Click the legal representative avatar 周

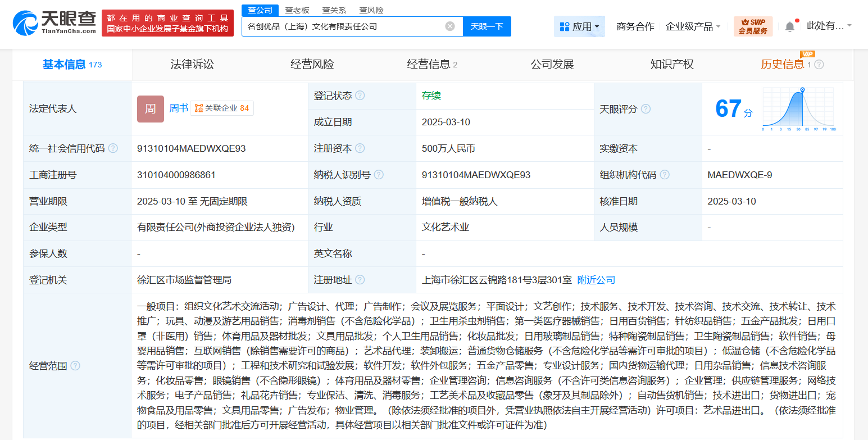coord(149,109)
